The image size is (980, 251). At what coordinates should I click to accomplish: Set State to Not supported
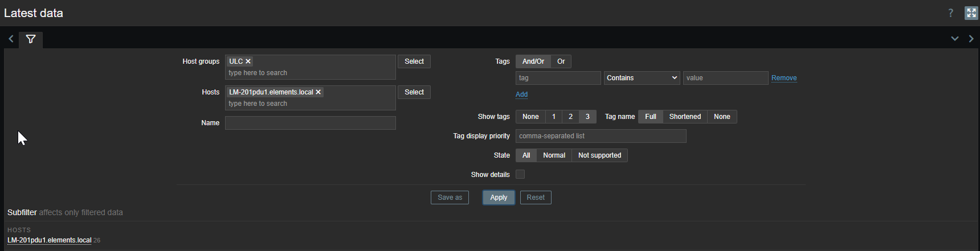599,155
